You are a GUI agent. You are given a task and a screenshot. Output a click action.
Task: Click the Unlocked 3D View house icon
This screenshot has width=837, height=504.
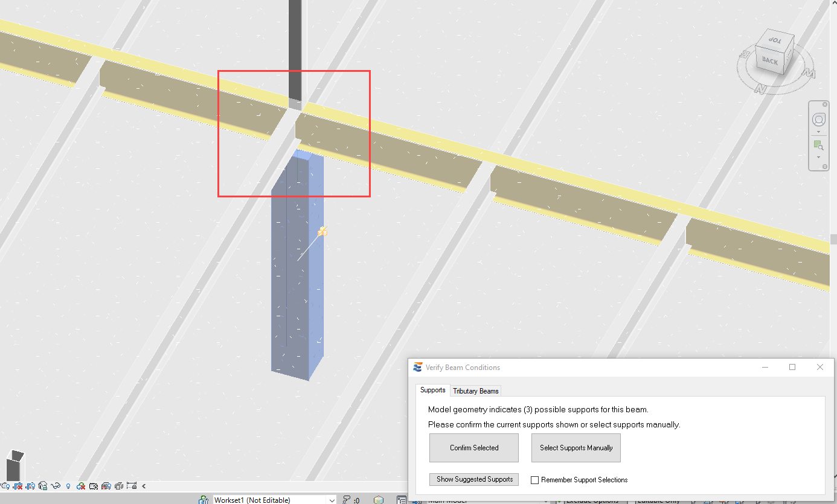tap(42, 486)
